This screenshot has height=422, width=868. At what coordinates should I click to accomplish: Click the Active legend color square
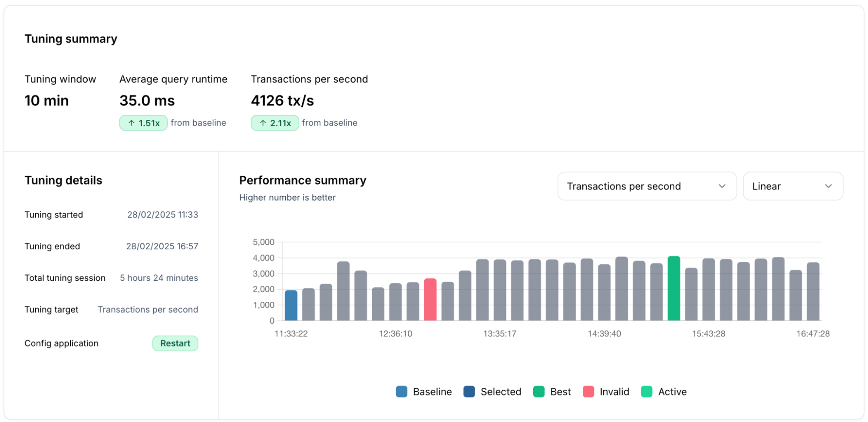click(647, 392)
